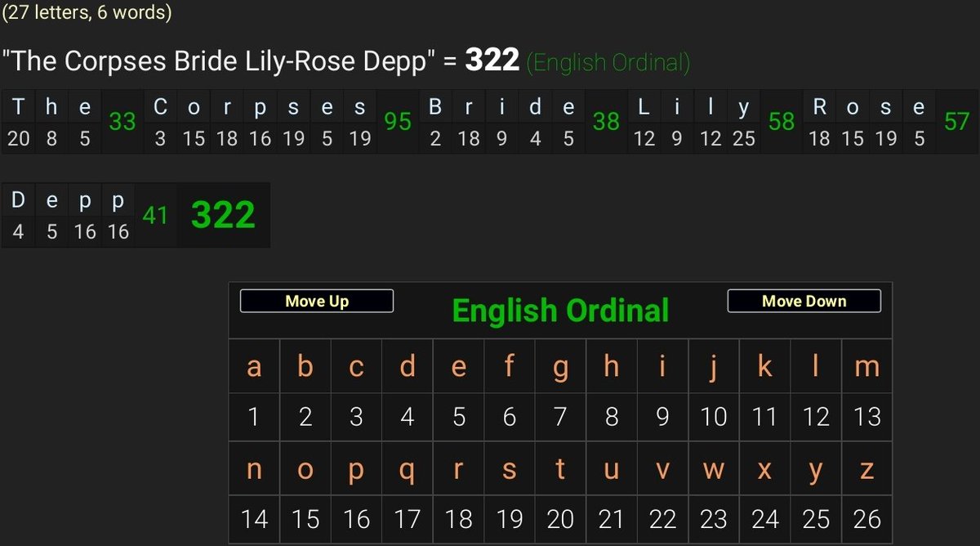Click letter 'm' in the cipher chart

click(x=867, y=367)
